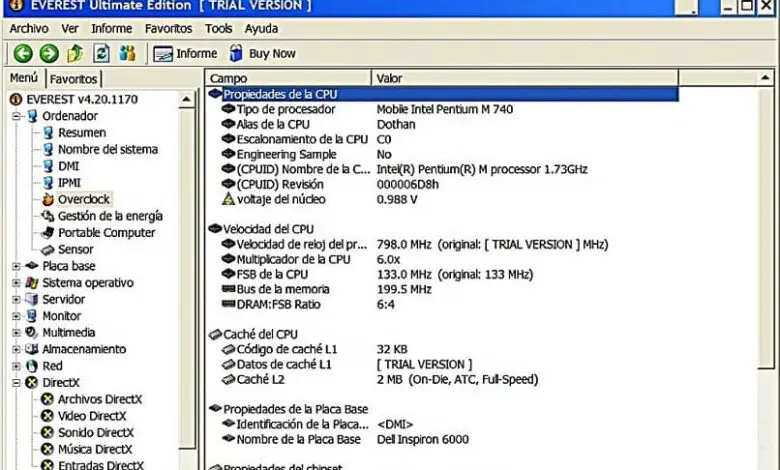Click the tree panel scroll up arrow
The image size is (780, 470).
pos(187,99)
